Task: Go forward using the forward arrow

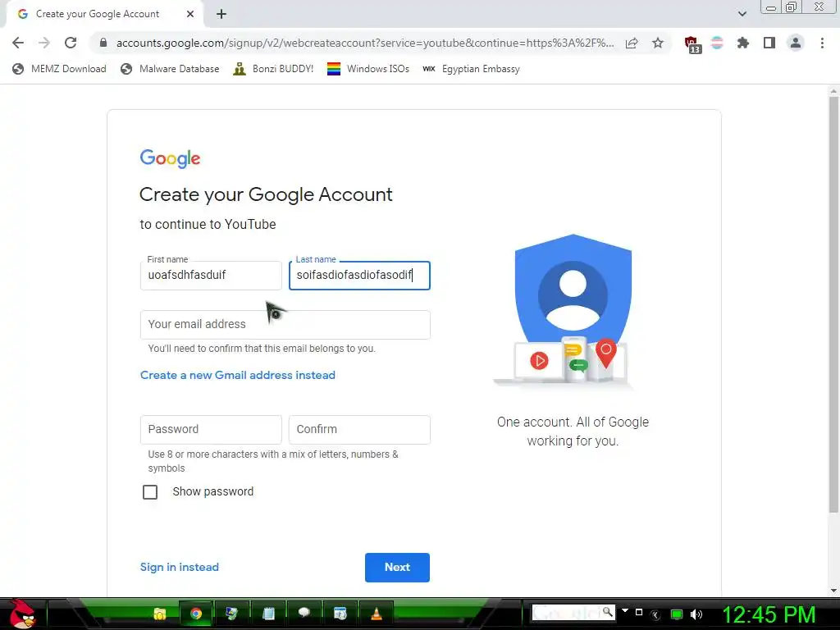Action: coord(44,43)
